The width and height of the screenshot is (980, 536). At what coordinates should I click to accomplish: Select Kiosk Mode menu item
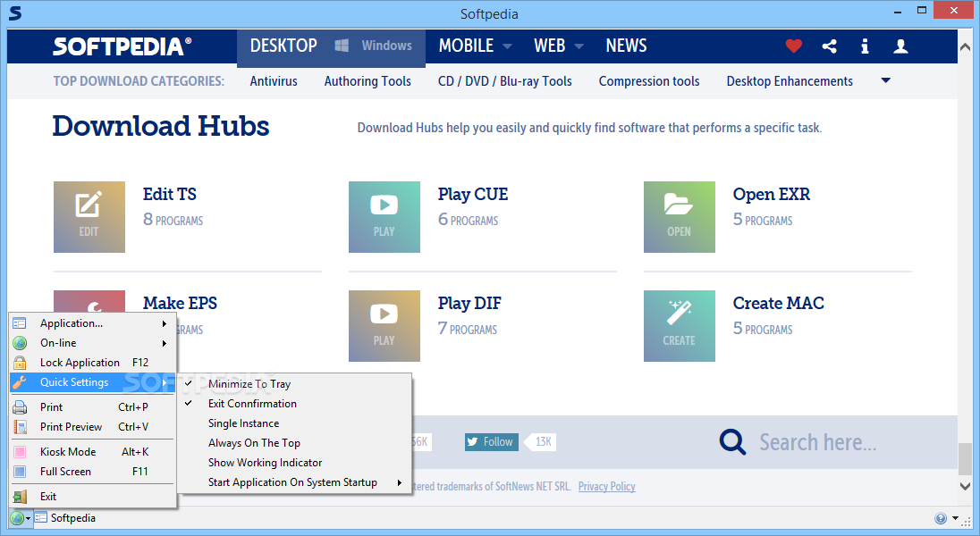92,452
